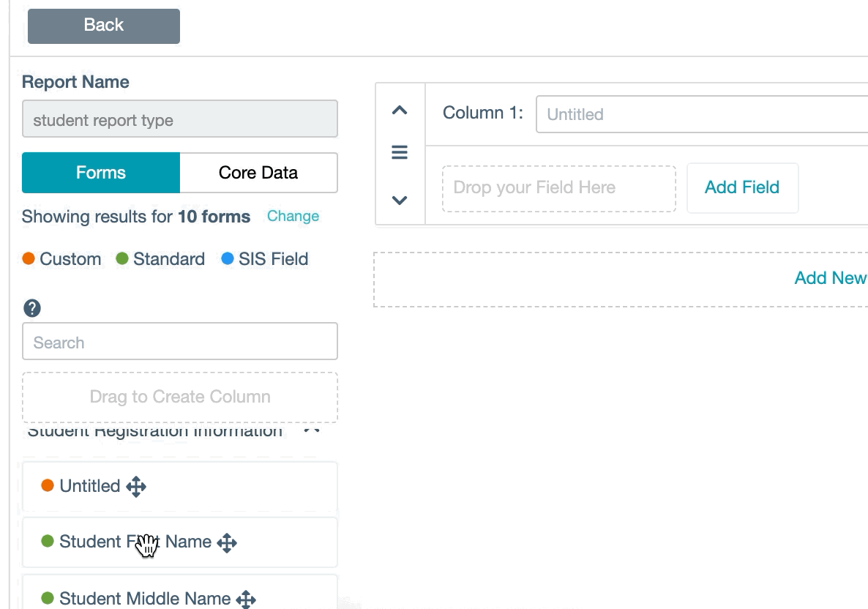The width and height of the screenshot is (868, 609).
Task: Click the move icon beside Untitled field
Action: click(x=136, y=487)
